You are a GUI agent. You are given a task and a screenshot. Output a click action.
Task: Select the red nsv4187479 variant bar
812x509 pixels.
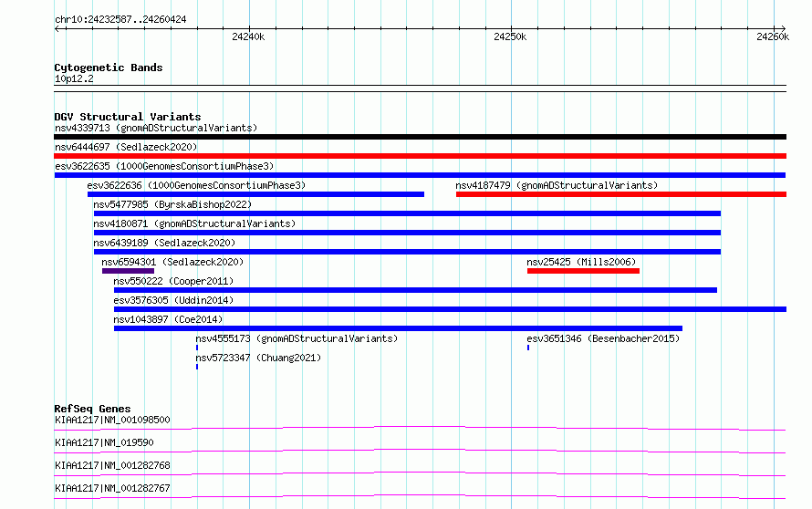point(621,194)
